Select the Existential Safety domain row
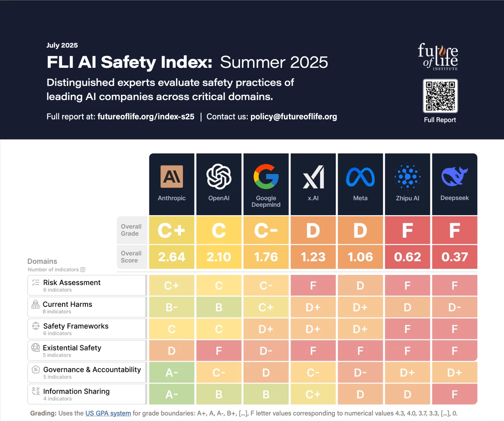This screenshot has height=421, width=504. pos(87,350)
